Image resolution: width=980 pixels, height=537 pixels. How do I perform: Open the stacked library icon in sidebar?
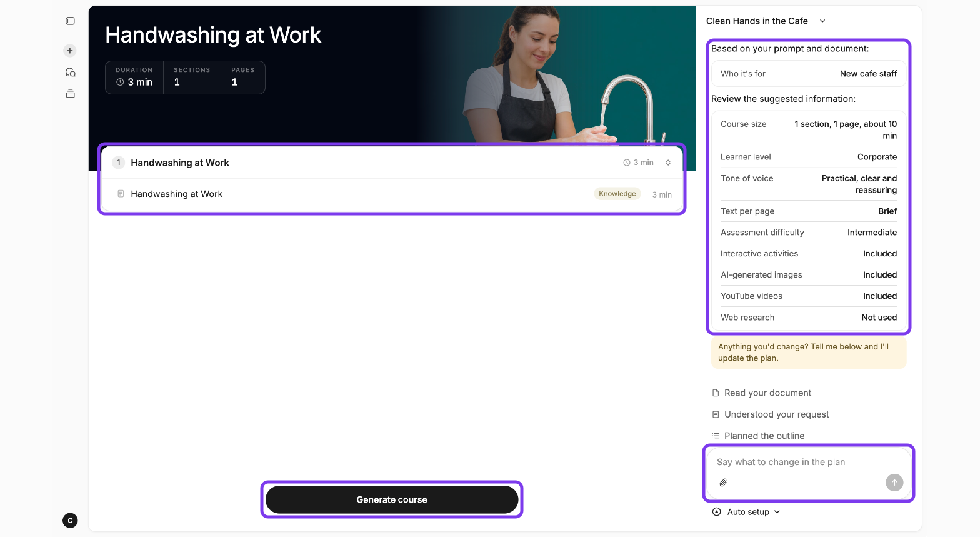(x=70, y=93)
